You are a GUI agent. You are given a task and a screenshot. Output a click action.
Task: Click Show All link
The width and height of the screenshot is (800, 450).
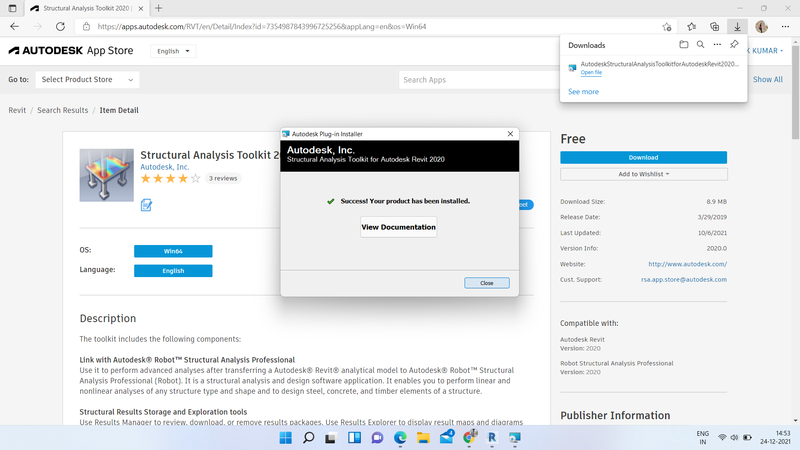tap(767, 80)
